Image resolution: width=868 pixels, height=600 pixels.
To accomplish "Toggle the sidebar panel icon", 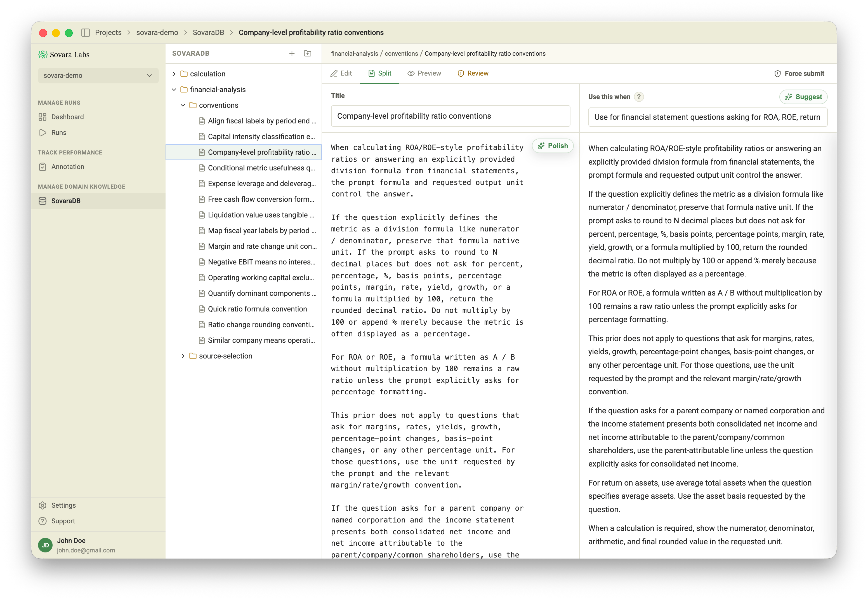I will pos(85,33).
